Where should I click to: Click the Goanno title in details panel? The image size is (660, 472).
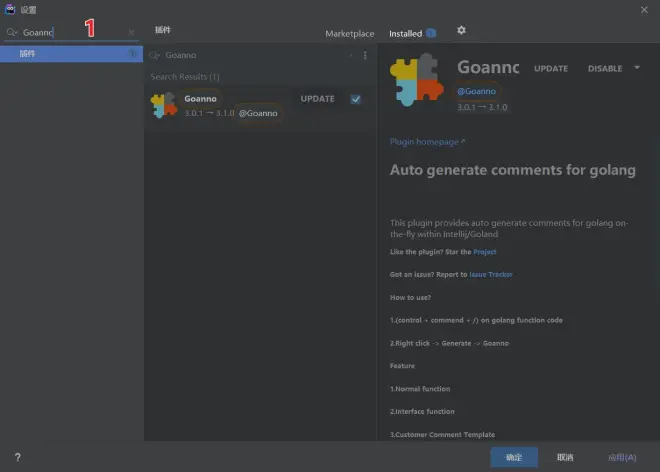488,67
